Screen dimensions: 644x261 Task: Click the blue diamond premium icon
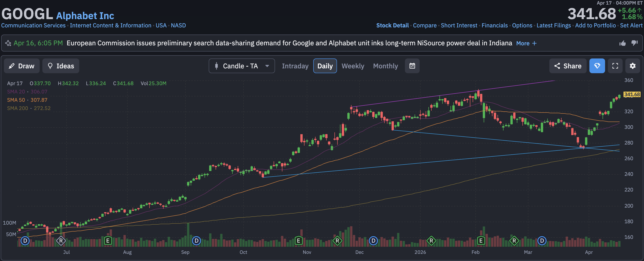click(x=597, y=66)
